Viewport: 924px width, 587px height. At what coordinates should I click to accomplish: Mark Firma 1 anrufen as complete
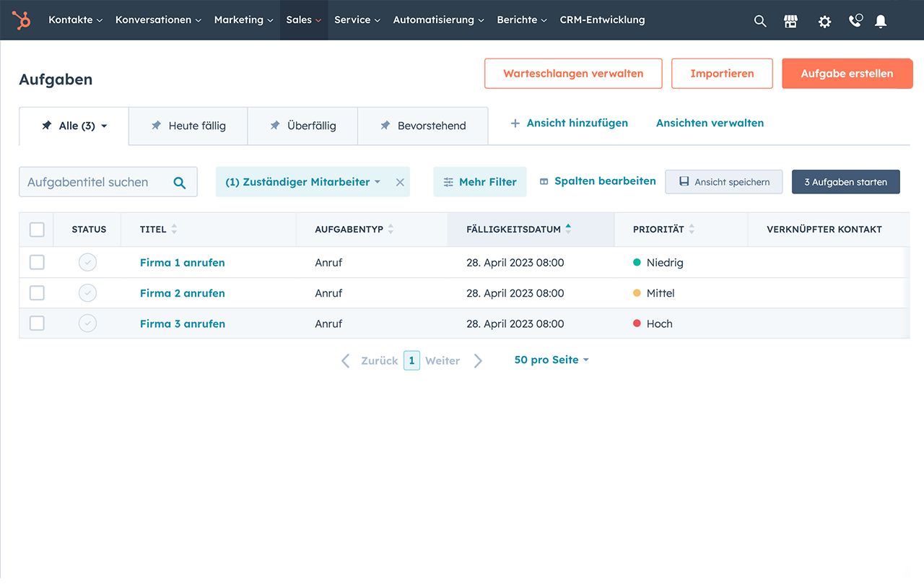click(x=87, y=263)
